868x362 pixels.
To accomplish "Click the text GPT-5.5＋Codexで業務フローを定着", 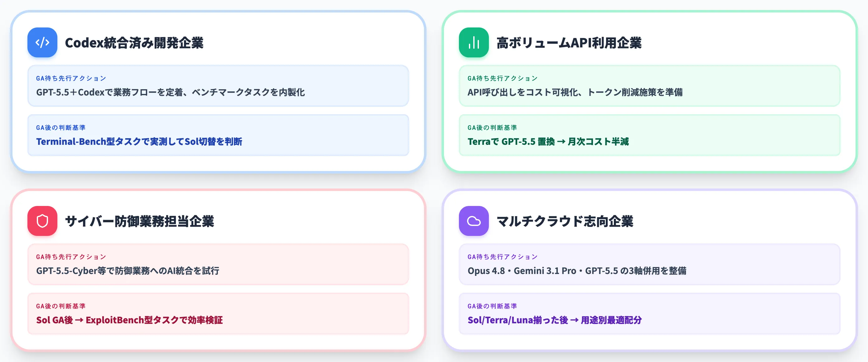I will click(109, 92).
